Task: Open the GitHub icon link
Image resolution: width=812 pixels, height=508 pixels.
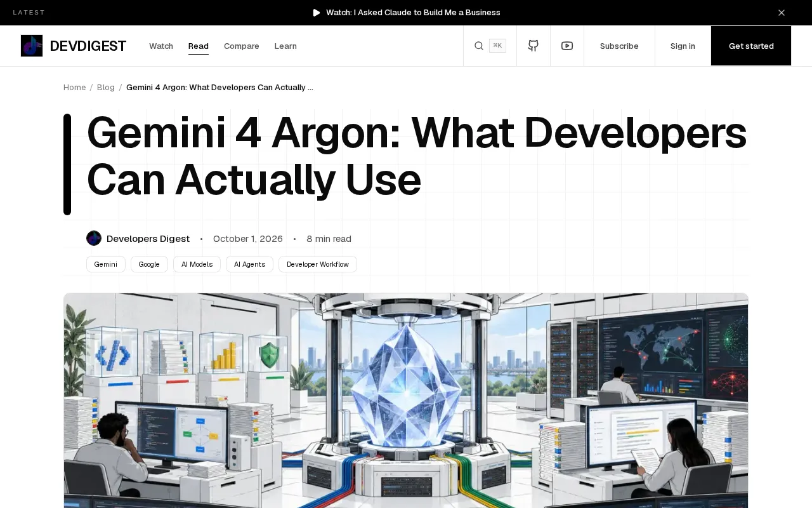Action: pyautogui.click(x=534, y=46)
